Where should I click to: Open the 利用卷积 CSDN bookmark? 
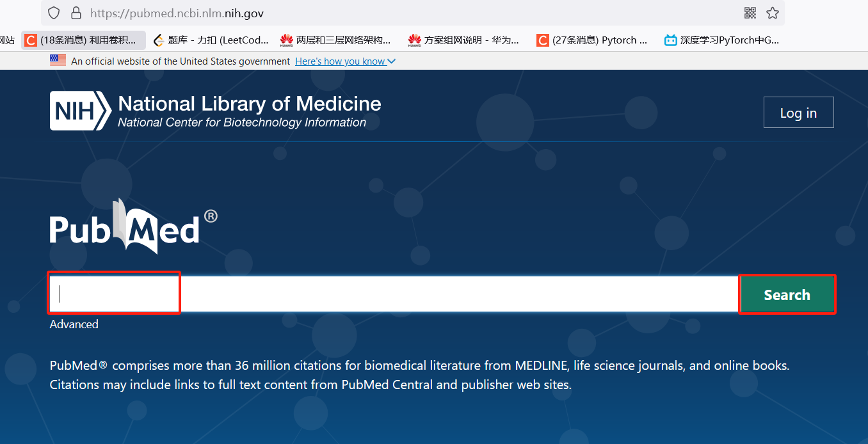click(84, 40)
